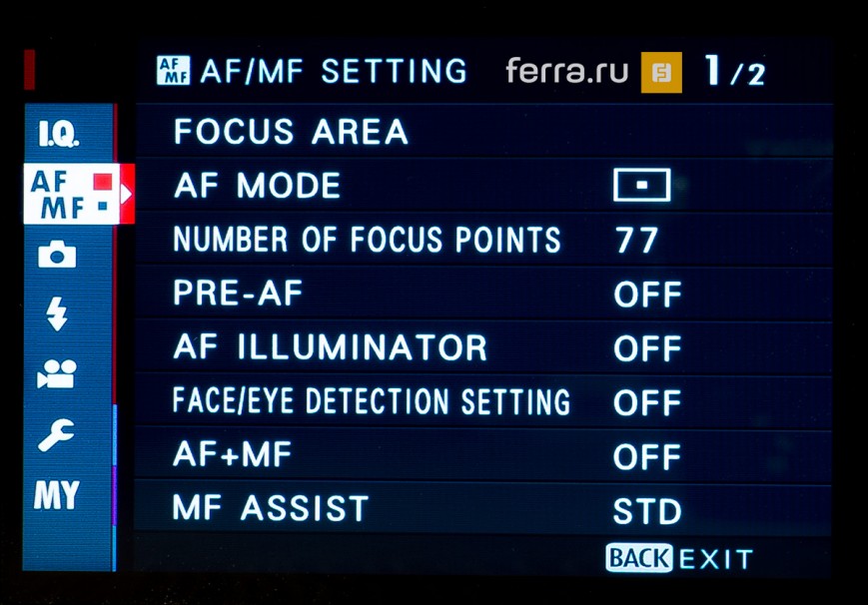Click the ferra.ru watermark link
This screenshot has height=605, width=868.
point(567,71)
